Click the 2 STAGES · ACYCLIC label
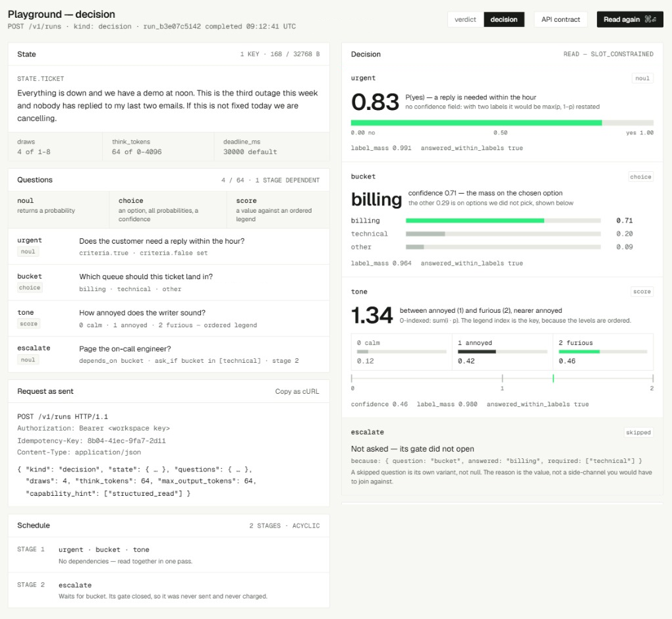672x619 pixels. [284, 525]
